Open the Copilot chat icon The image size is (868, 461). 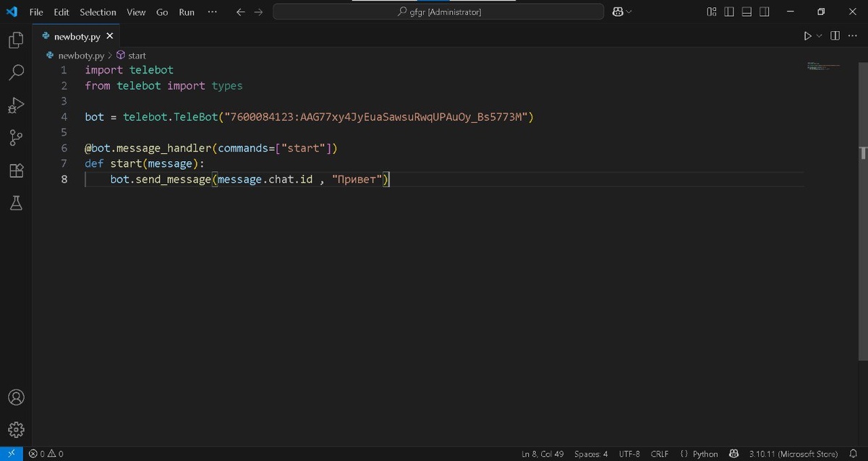pyautogui.click(x=618, y=12)
